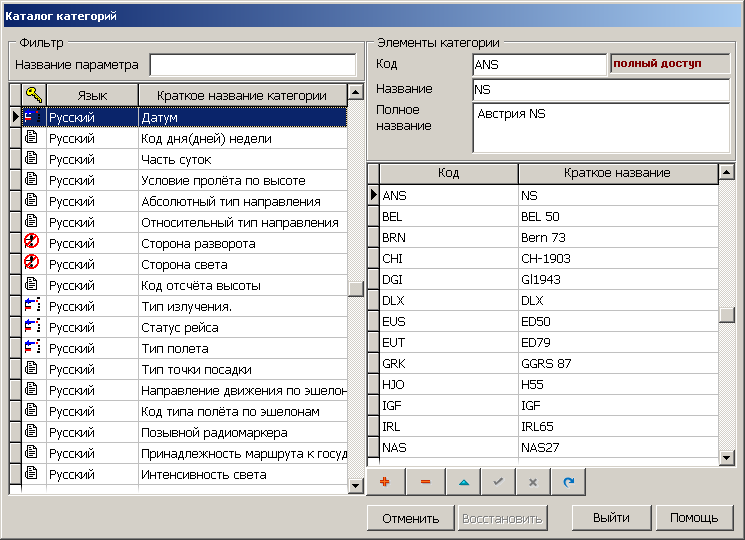Image resolution: width=745 pixels, height=540 pixels.
Task: Click the flag icon beside Статус рейса
Action: click(x=32, y=327)
